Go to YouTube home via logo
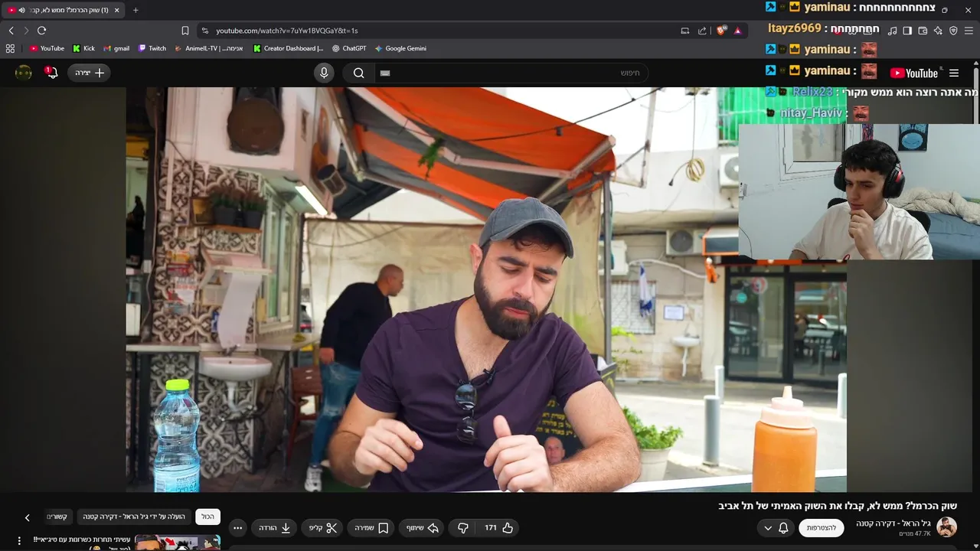The height and width of the screenshot is (551, 980). [914, 73]
